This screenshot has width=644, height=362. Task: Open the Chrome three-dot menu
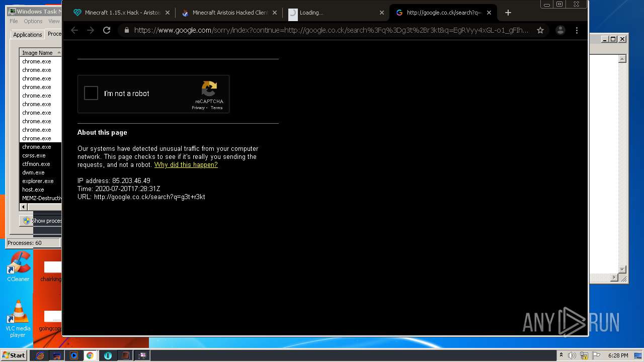click(x=577, y=30)
